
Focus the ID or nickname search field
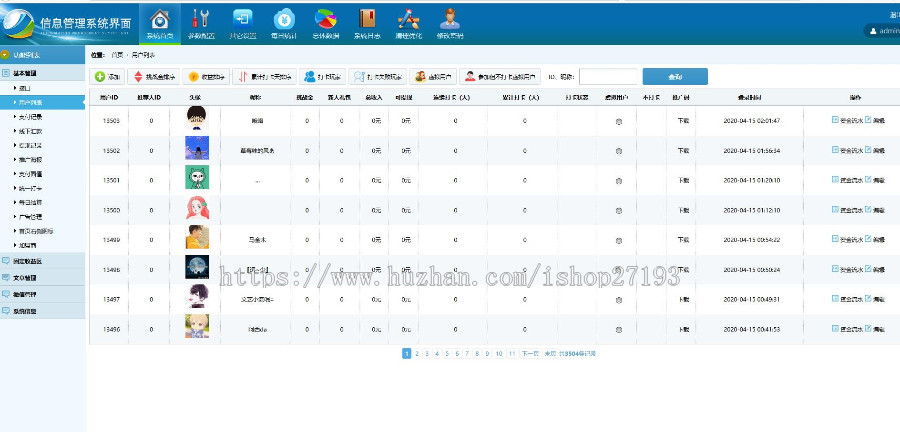(608, 77)
